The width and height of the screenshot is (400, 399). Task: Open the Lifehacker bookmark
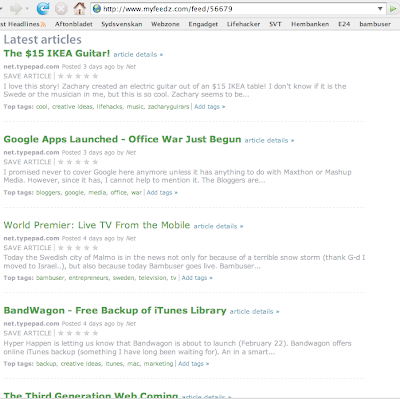click(243, 24)
